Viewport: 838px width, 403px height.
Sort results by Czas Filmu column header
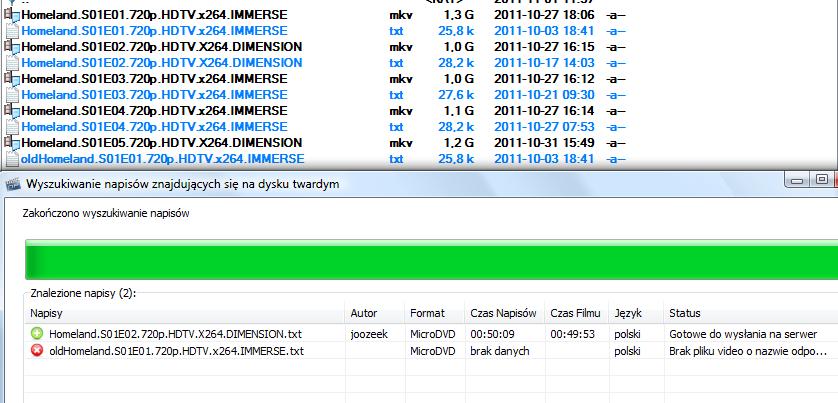(x=576, y=313)
